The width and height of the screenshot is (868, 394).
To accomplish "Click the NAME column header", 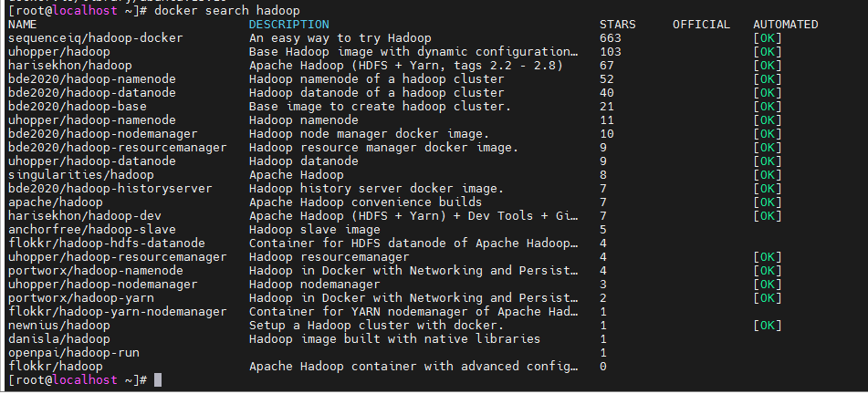I will click(23, 25).
